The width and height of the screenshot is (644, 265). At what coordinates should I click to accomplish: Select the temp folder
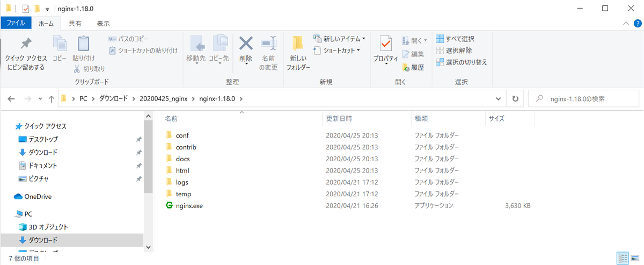point(184,194)
